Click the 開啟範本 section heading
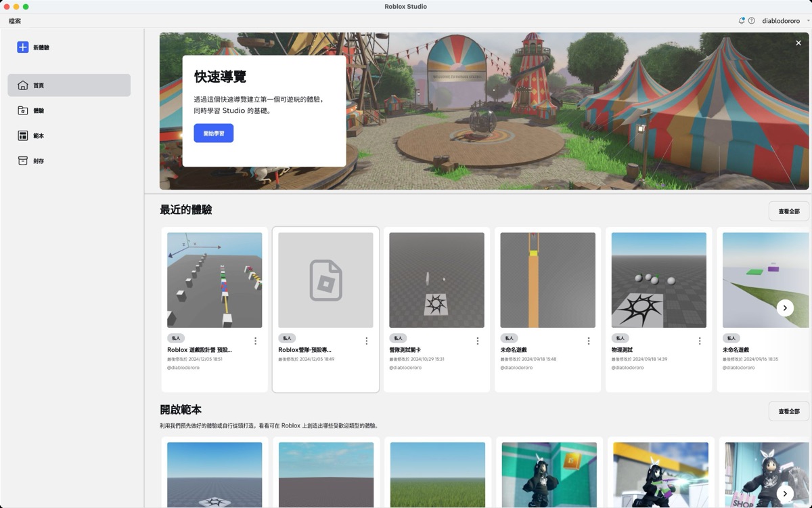This screenshot has width=812, height=508. 181,410
